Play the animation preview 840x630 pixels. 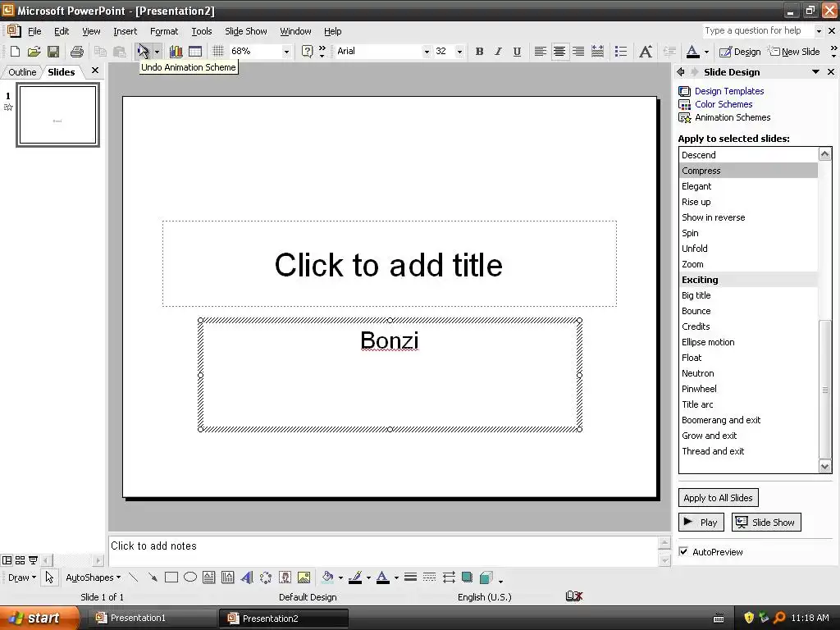point(701,523)
